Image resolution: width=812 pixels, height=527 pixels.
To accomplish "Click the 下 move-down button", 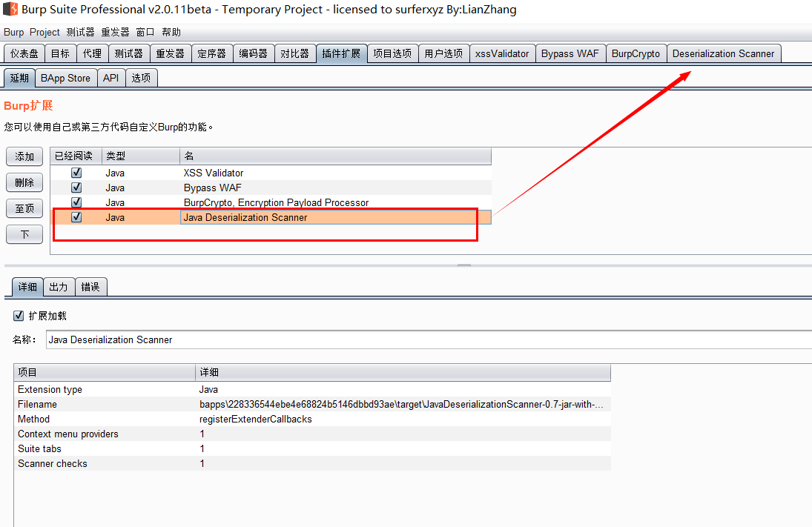I will 24,234.
